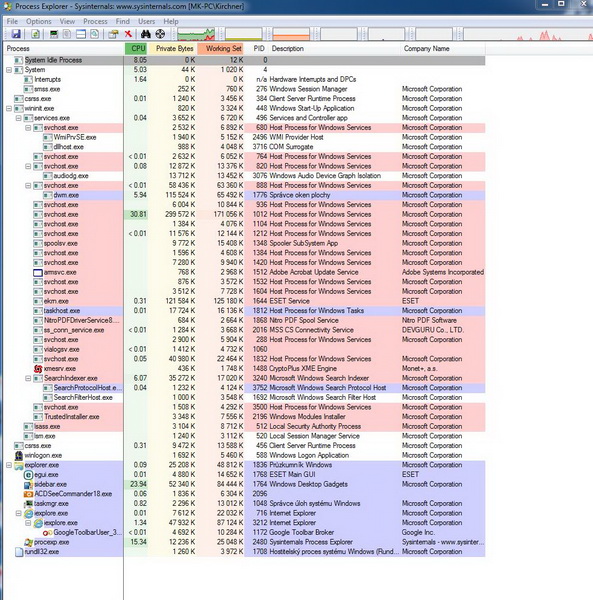Click the 'Adobe Systems Incorporated' company text
Image resolution: width=593 pixels, height=600 pixels.
443,272
